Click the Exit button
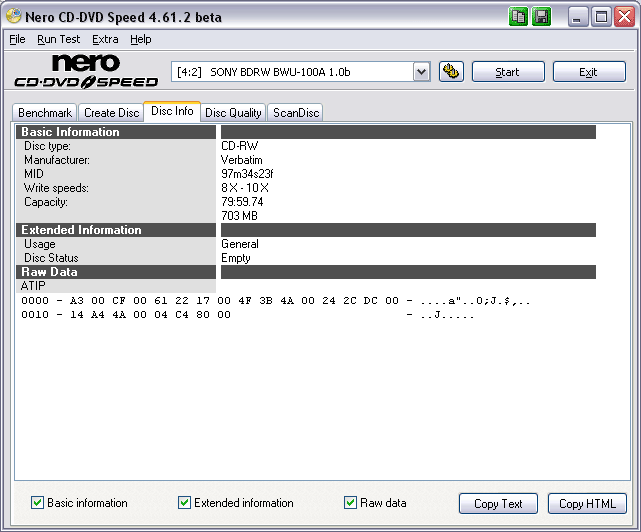641x532 pixels. tap(589, 72)
